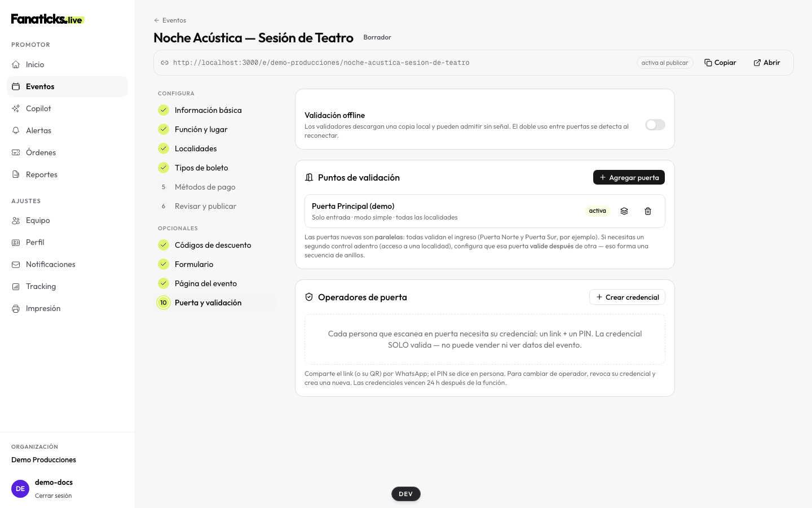812x508 pixels.
Task: Click the layers icon on Puerta Principal
Action: 624,211
